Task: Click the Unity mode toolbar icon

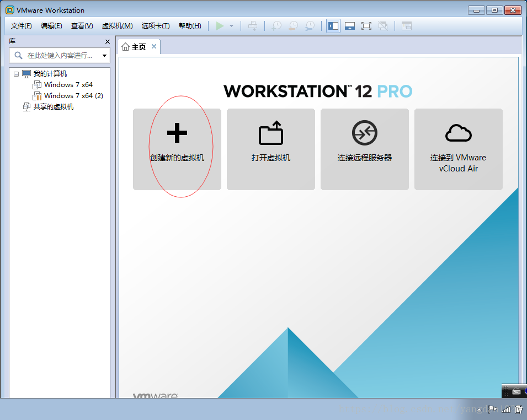Action: pos(383,26)
